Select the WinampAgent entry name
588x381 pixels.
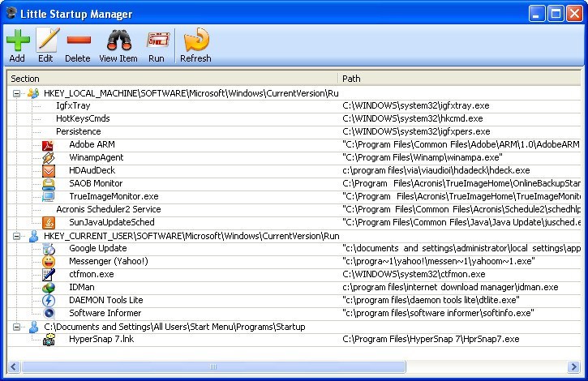click(96, 157)
